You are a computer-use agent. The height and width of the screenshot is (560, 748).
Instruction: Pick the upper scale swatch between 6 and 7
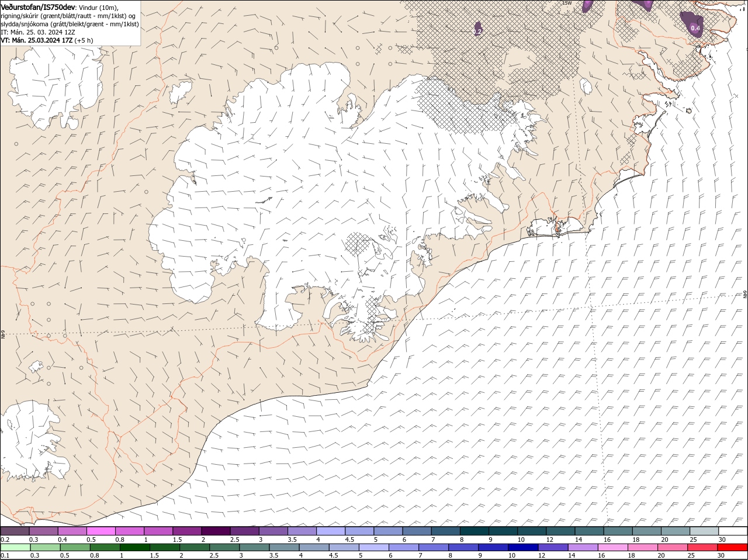(417, 531)
